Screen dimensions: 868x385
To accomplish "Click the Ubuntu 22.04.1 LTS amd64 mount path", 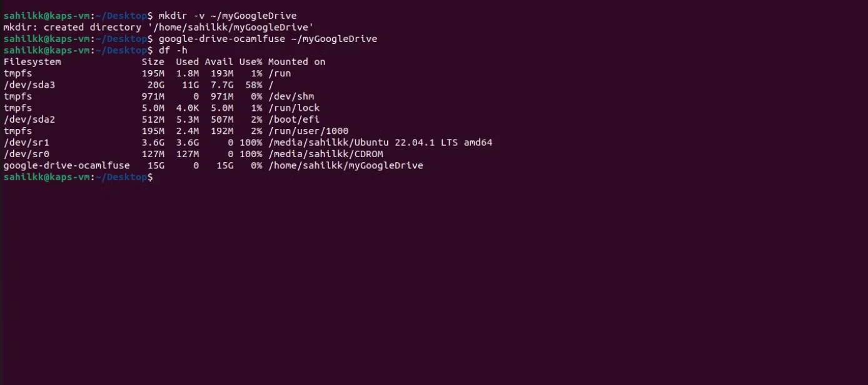I will [x=380, y=143].
